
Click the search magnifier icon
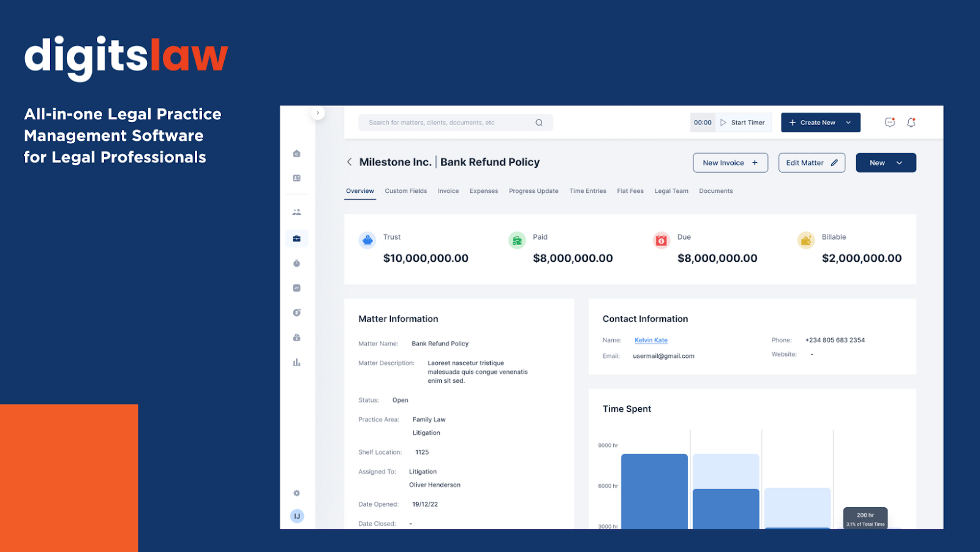(539, 123)
